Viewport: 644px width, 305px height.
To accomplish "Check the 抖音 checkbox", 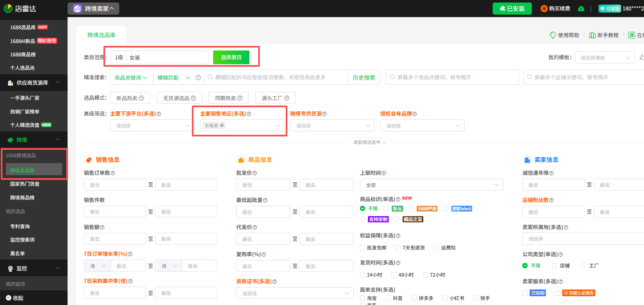I will point(388,298).
